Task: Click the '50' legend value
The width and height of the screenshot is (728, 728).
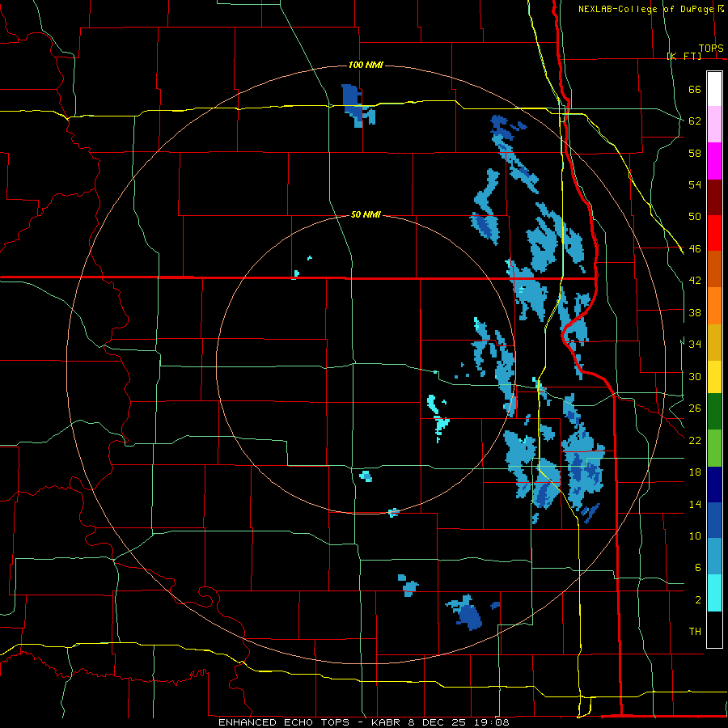Action: click(695, 217)
